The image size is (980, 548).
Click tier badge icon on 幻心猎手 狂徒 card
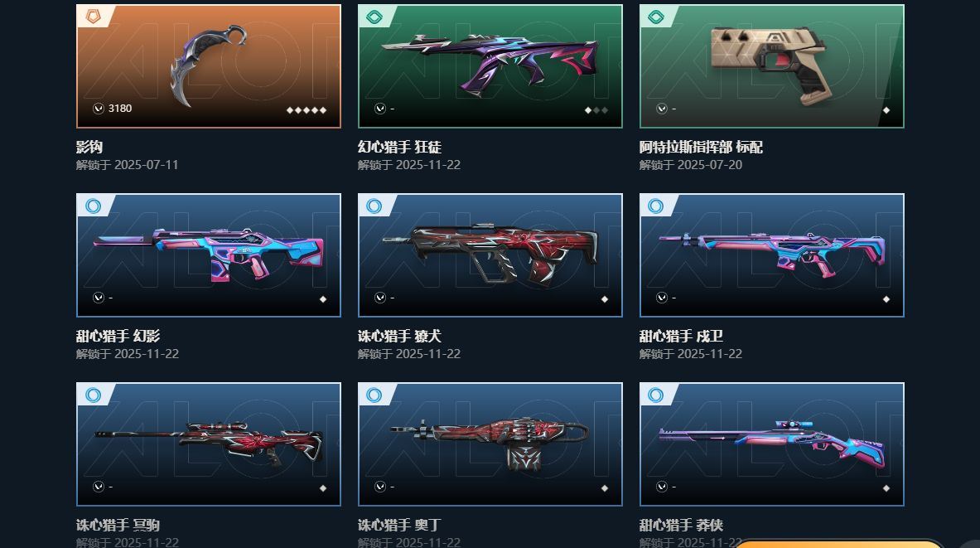374,17
